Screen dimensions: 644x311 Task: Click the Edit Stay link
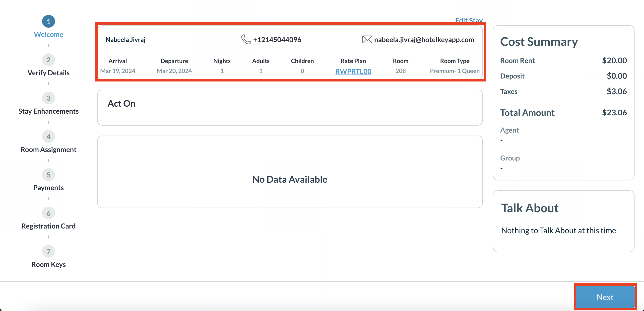pos(468,20)
